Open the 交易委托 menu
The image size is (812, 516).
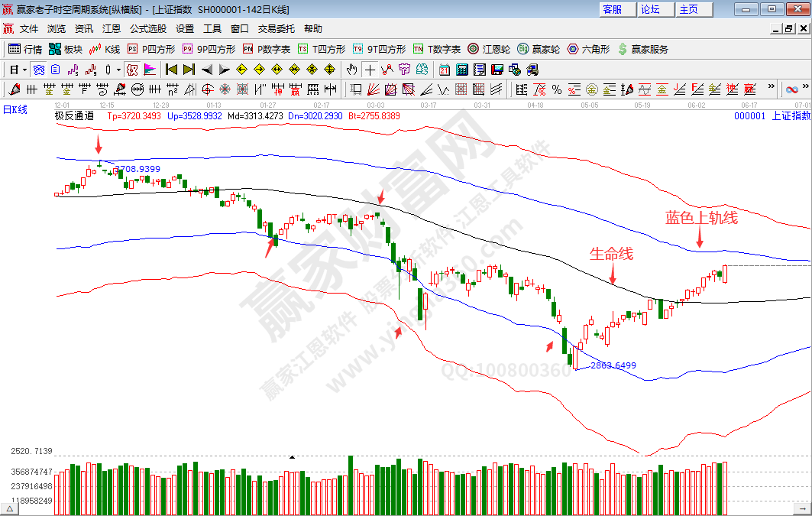[x=276, y=28]
